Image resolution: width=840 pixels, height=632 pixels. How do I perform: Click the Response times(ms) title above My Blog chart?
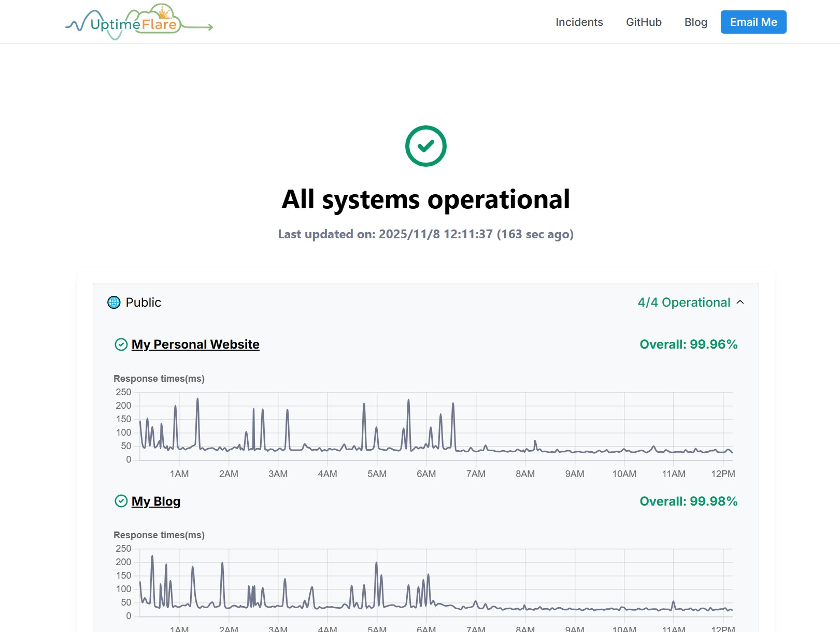coord(159,535)
